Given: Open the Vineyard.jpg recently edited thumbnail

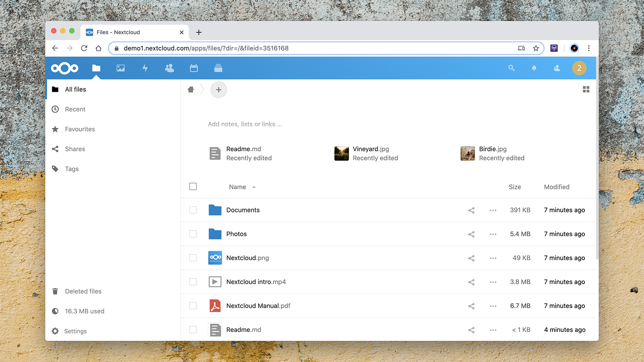Looking at the screenshot, I should click(341, 153).
